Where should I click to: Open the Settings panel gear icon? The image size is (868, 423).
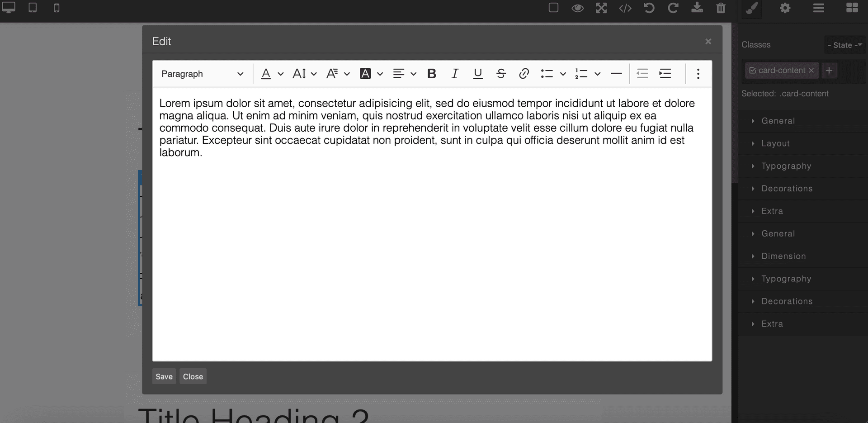785,8
